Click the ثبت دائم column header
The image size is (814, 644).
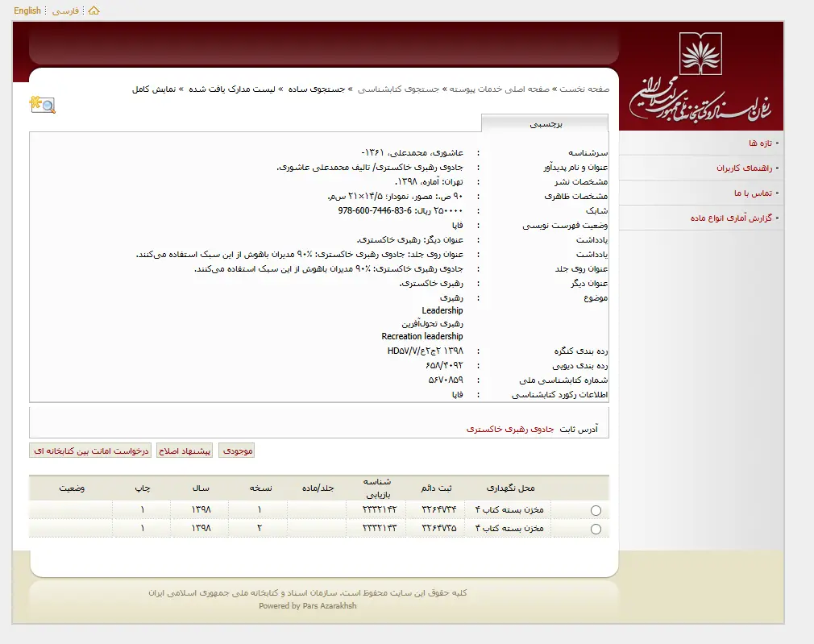436,488
